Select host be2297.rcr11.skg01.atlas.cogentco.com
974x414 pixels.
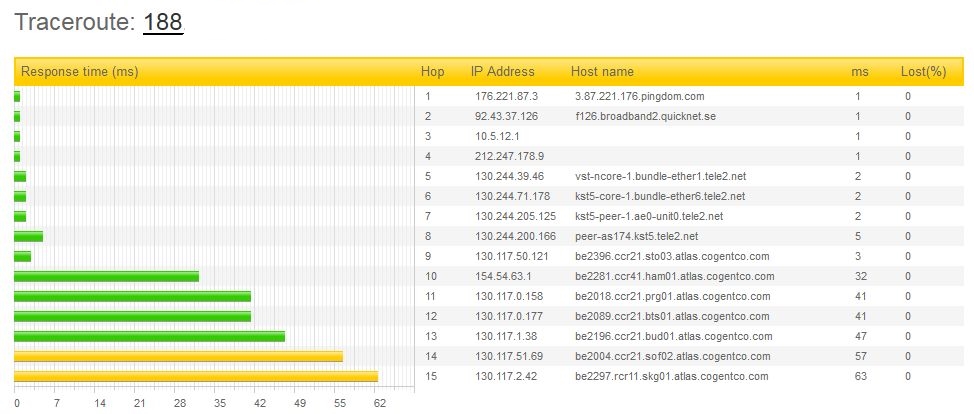(671, 376)
